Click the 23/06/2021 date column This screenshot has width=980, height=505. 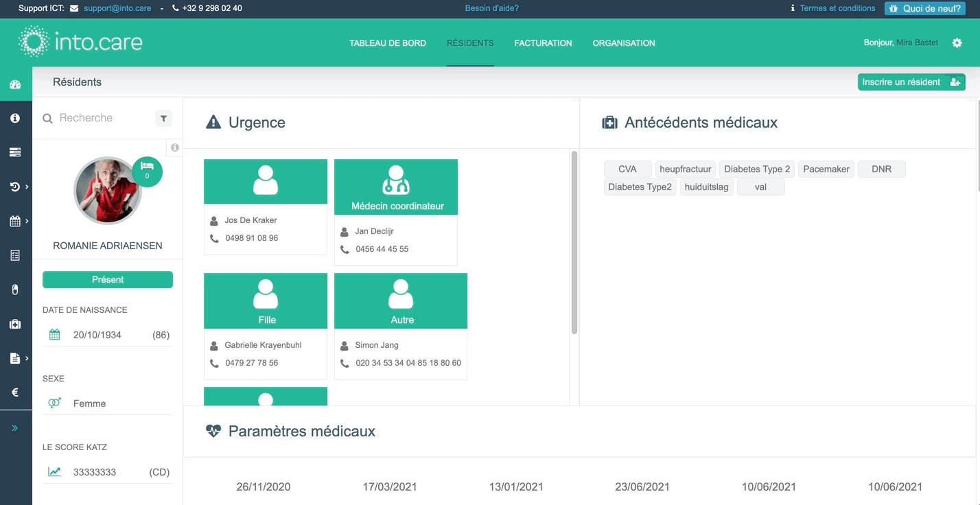click(x=642, y=487)
